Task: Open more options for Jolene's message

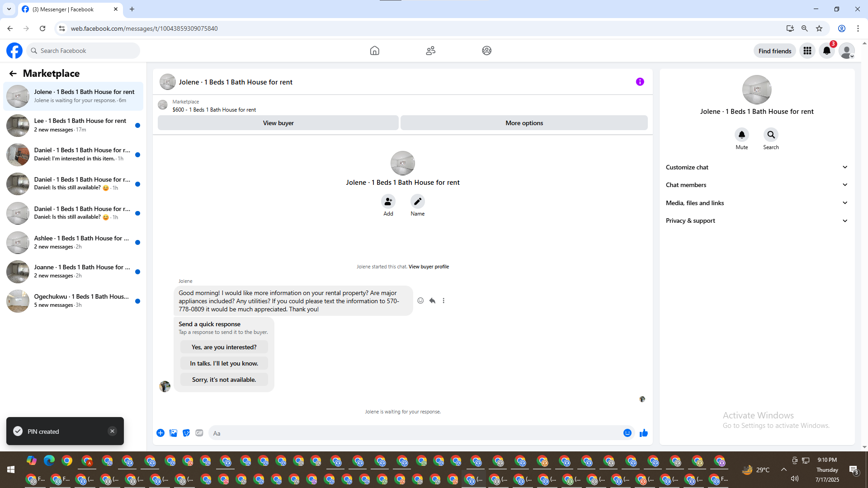Action: [x=443, y=300]
